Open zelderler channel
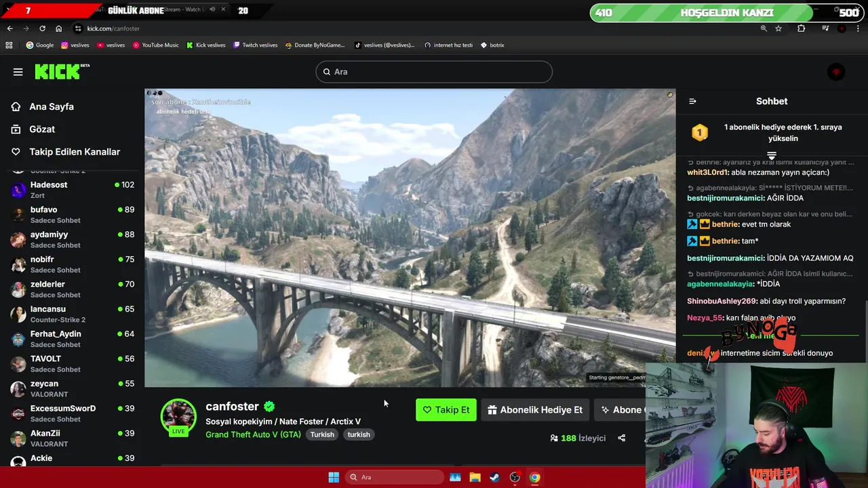868x488 pixels. tap(72, 289)
